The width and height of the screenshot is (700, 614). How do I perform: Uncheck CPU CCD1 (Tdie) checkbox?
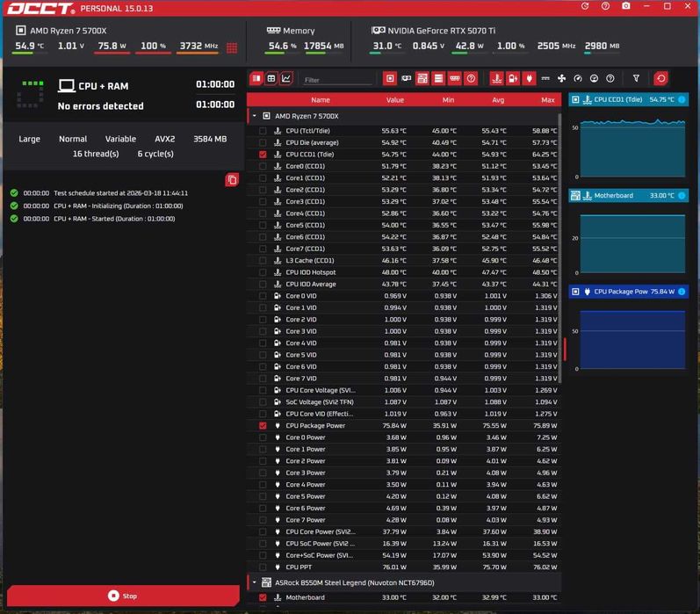click(263, 155)
